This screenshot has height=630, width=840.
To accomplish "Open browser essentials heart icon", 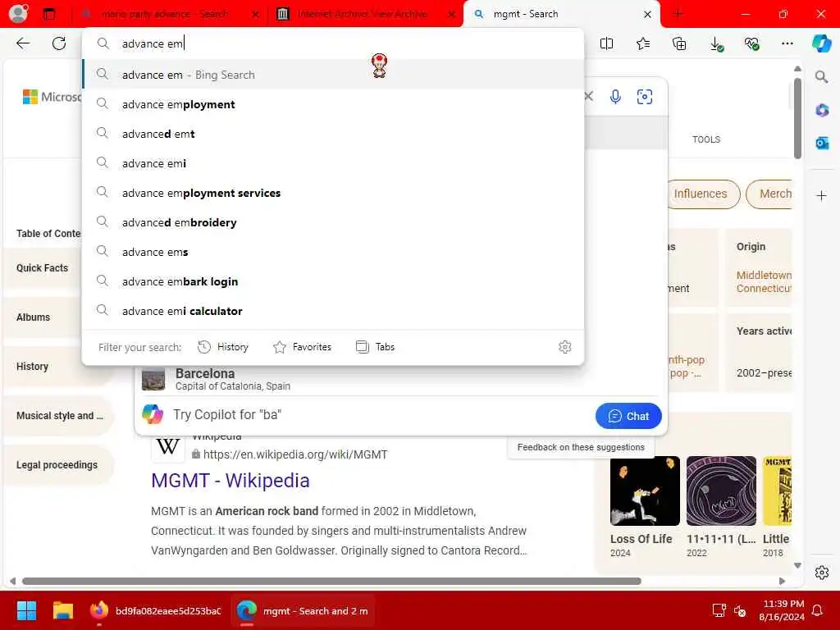I will click(751, 43).
